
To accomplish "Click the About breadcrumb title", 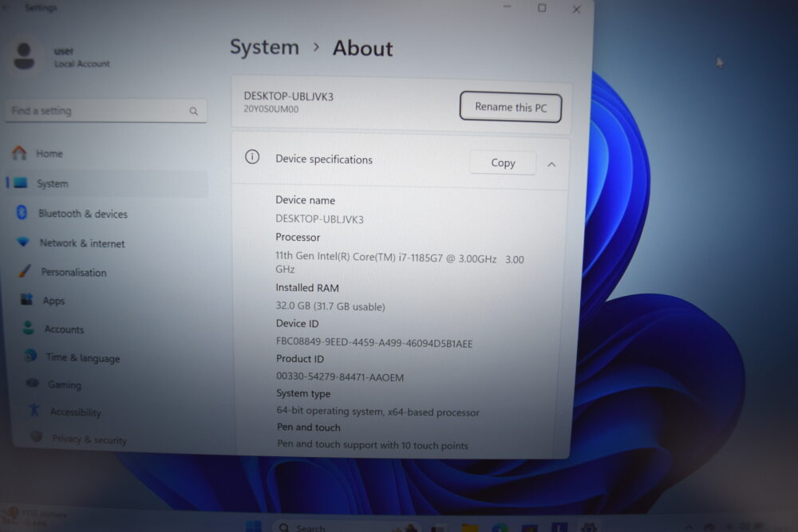I will (362, 49).
